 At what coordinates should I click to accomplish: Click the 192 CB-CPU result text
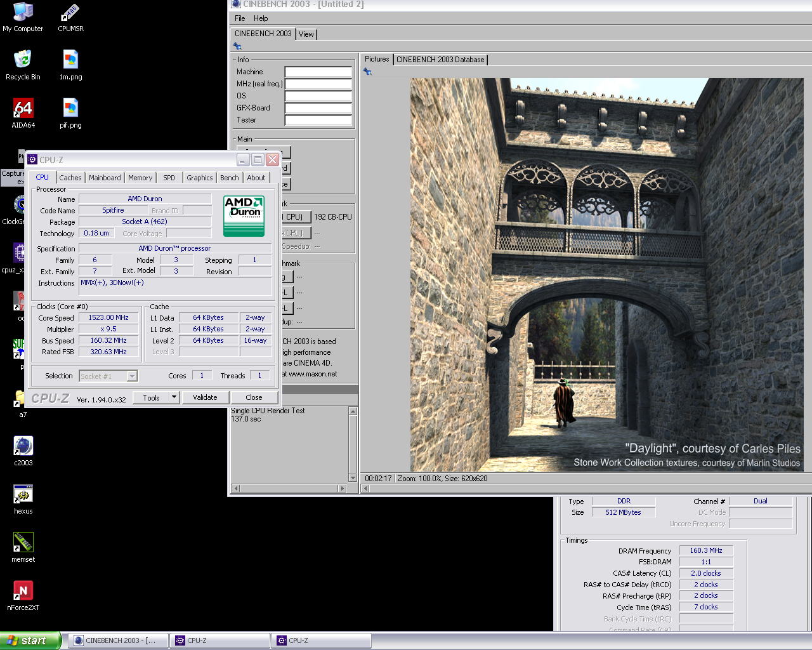tap(333, 217)
